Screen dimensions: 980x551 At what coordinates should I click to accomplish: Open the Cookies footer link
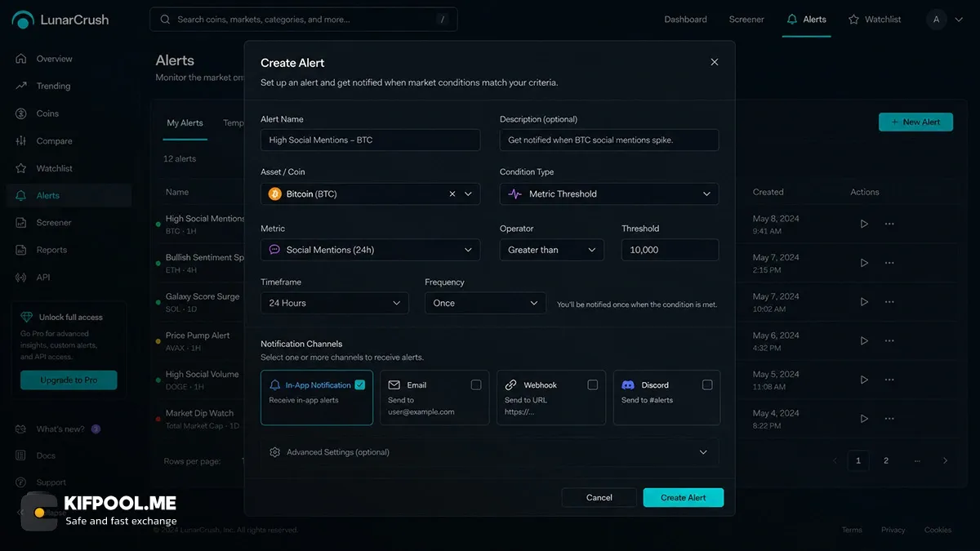tap(938, 530)
